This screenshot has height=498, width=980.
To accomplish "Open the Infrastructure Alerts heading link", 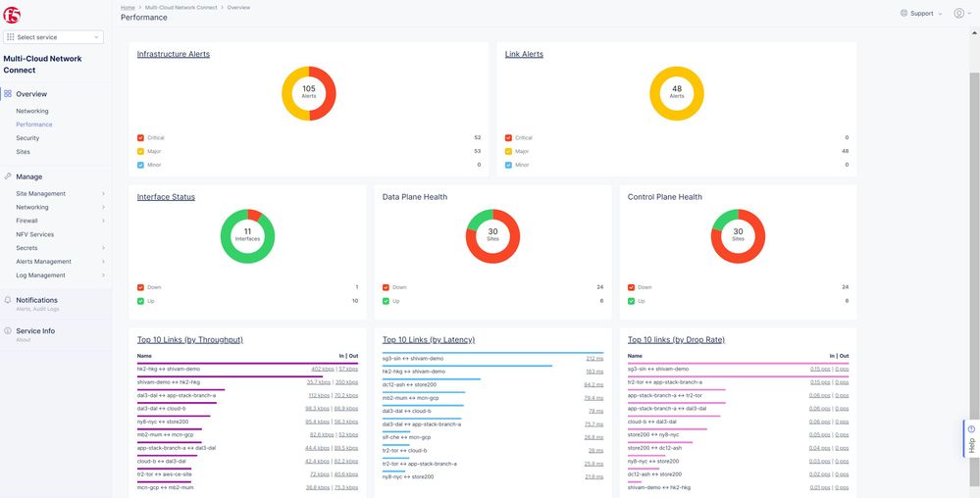I will coord(173,54).
